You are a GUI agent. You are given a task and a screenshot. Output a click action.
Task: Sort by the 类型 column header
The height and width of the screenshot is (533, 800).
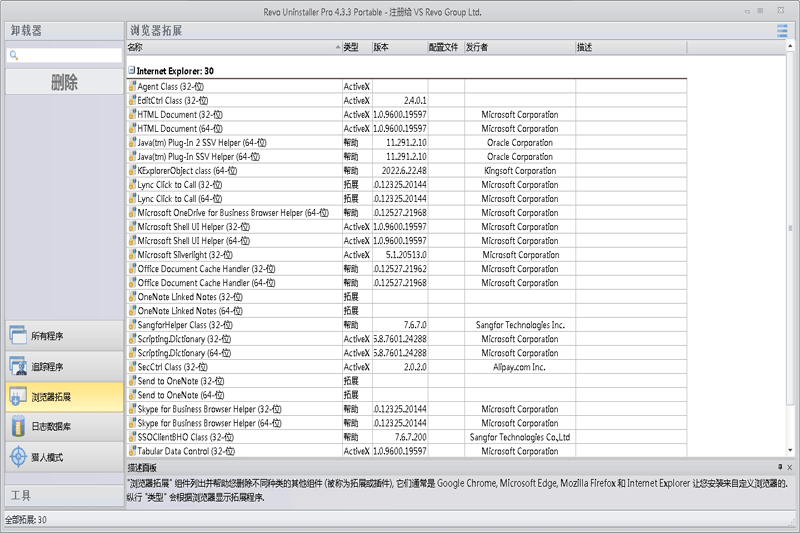pos(357,47)
